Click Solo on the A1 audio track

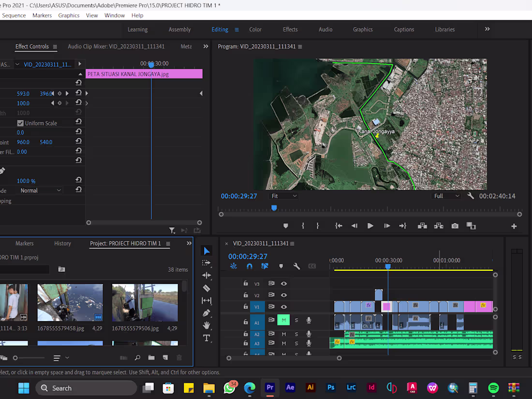click(296, 320)
